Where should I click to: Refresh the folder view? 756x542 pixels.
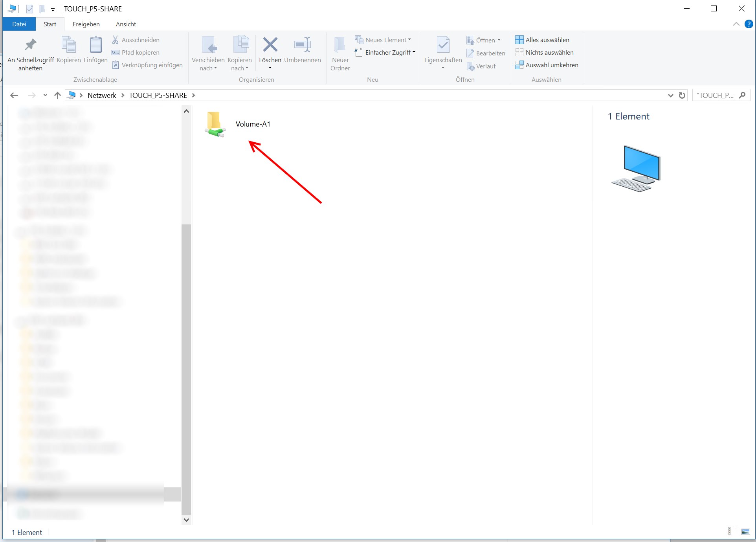pyautogui.click(x=682, y=95)
